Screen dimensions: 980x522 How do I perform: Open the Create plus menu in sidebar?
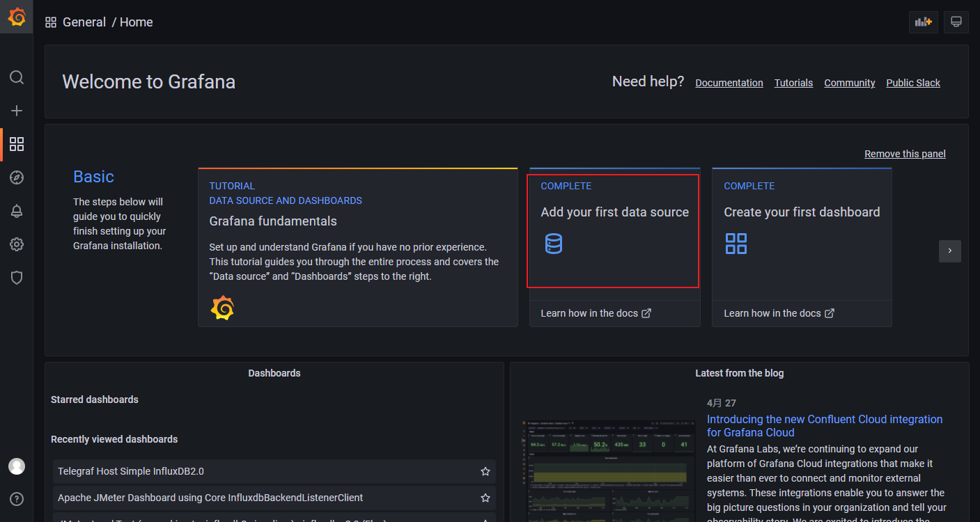coord(17,111)
